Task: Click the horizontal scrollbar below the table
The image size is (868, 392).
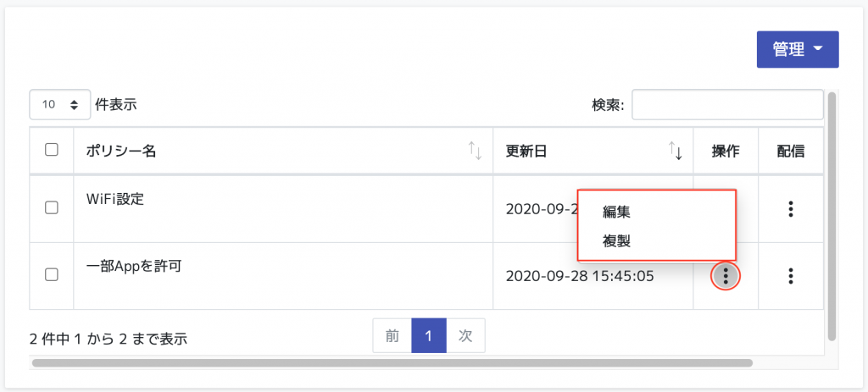Action: pos(392,363)
